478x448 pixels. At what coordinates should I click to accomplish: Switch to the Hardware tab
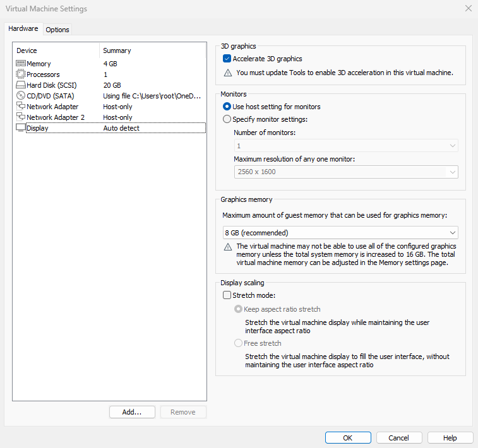[23, 29]
